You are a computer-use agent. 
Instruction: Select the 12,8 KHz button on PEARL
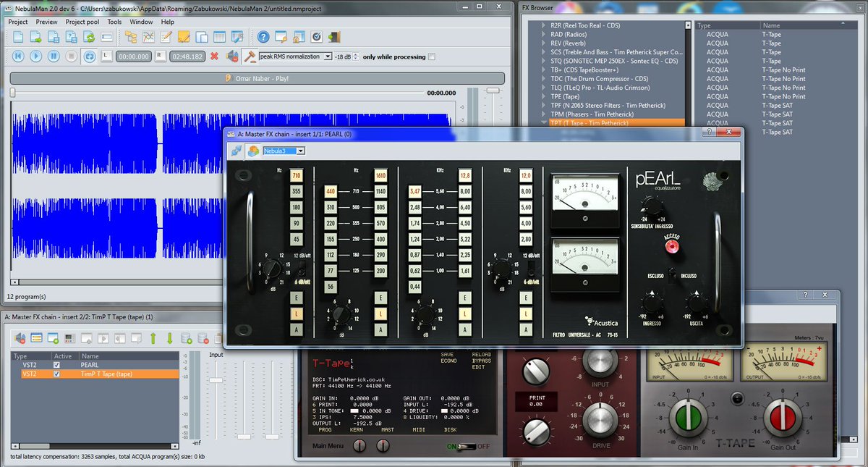point(465,175)
